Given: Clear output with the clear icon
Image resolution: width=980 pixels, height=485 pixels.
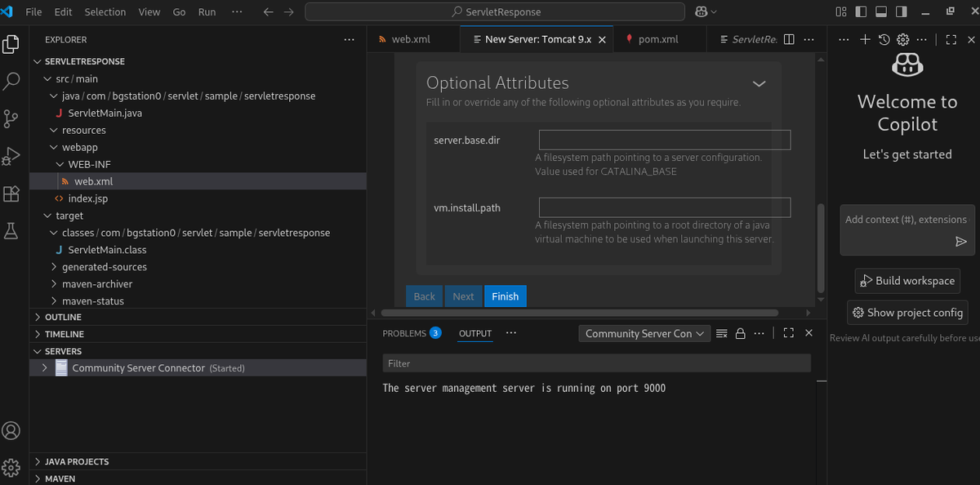Looking at the screenshot, I should click(x=721, y=333).
